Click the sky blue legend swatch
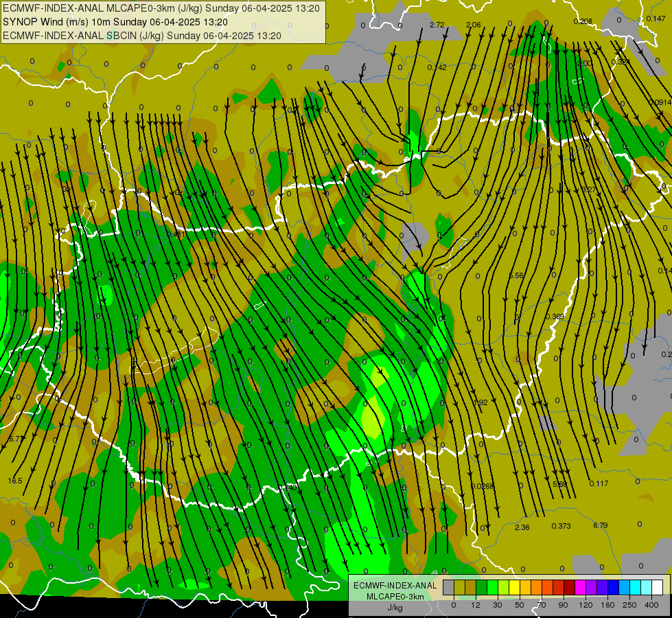 pyautogui.click(x=625, y=587)
